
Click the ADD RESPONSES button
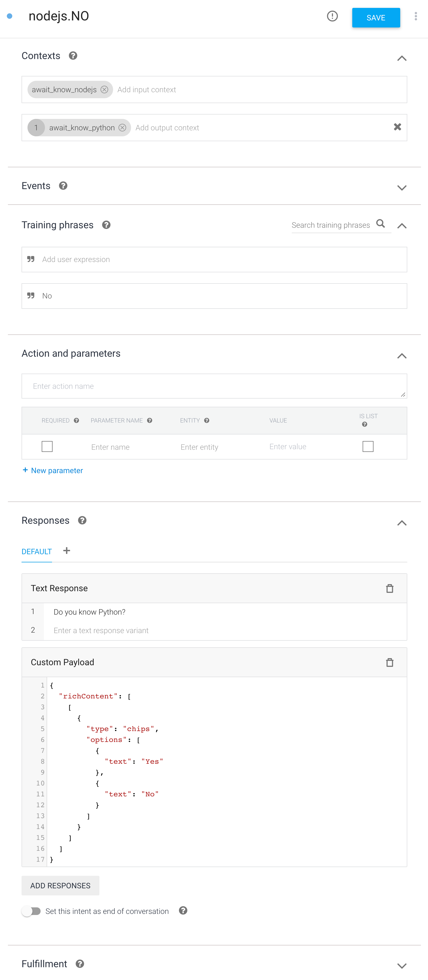pos(60,885)
